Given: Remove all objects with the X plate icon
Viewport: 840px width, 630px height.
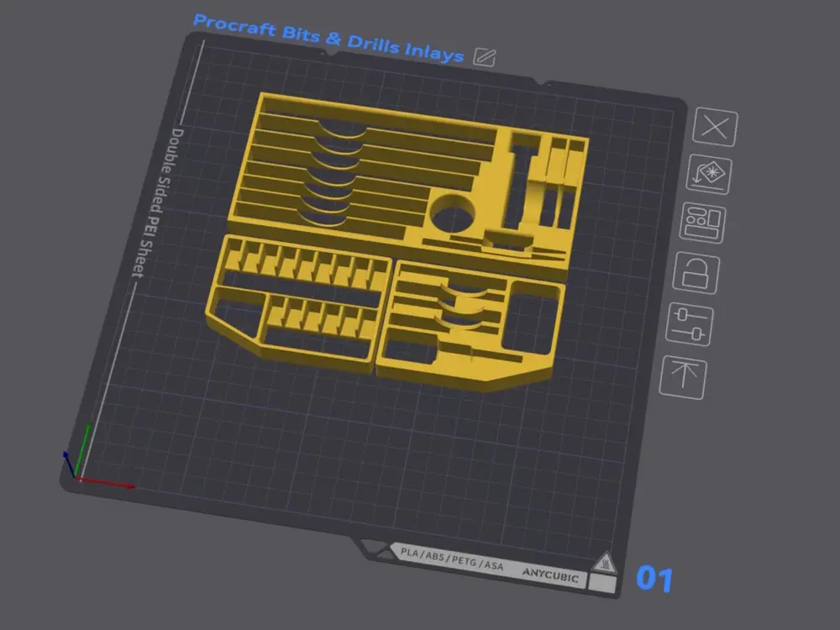Looking at the screenshot, I should coord(715,128).
